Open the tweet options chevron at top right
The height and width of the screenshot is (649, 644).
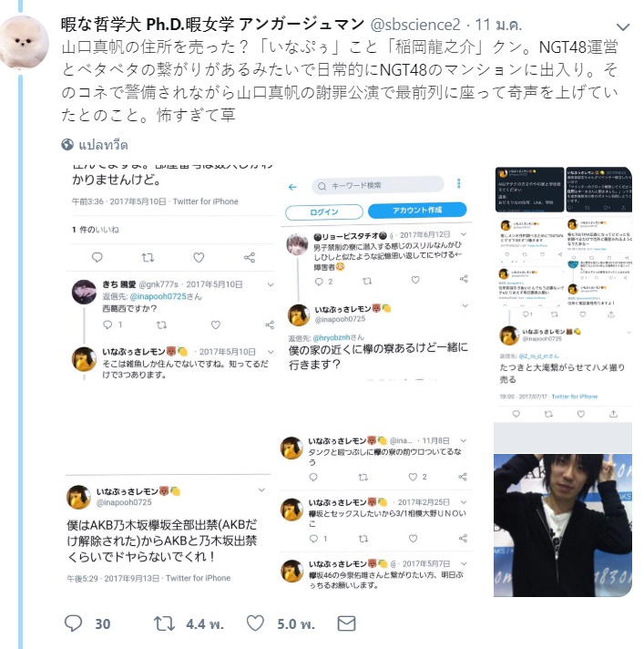(623, 27)
